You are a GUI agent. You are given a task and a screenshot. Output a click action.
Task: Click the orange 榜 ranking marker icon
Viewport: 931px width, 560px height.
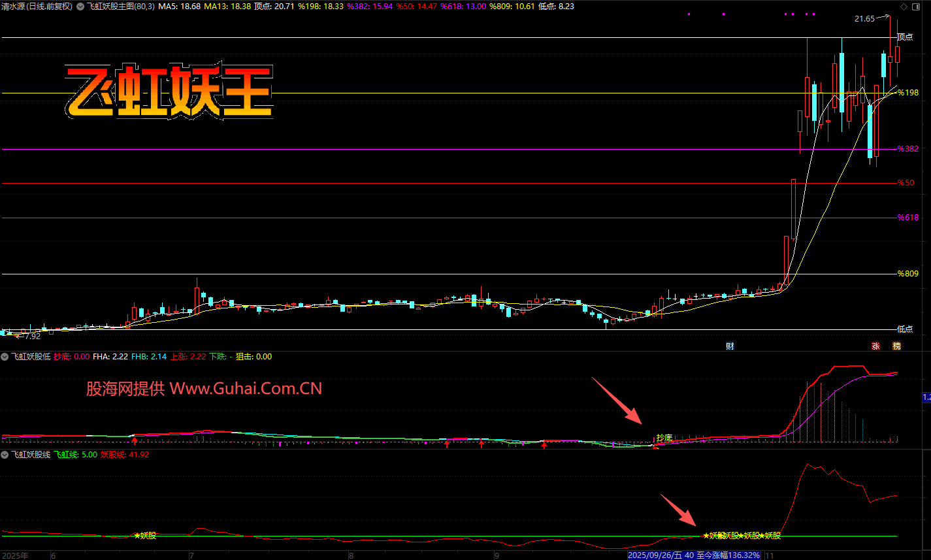896,346
